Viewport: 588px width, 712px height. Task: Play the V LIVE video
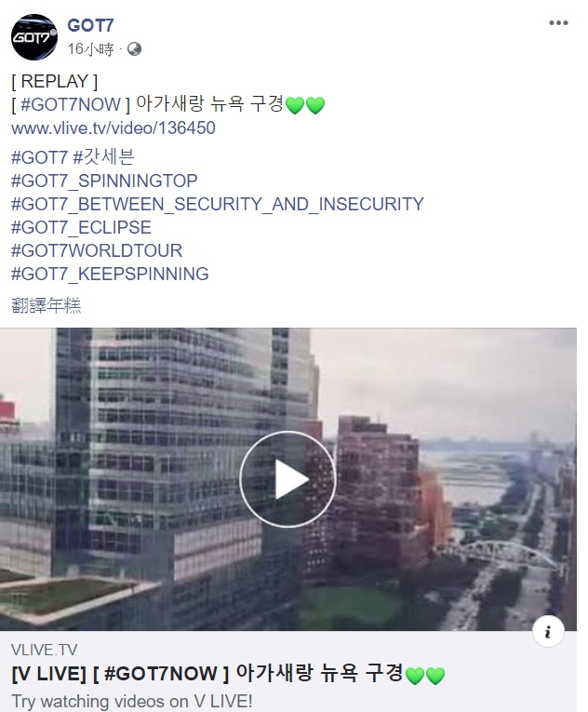click(x=287, y=479)
